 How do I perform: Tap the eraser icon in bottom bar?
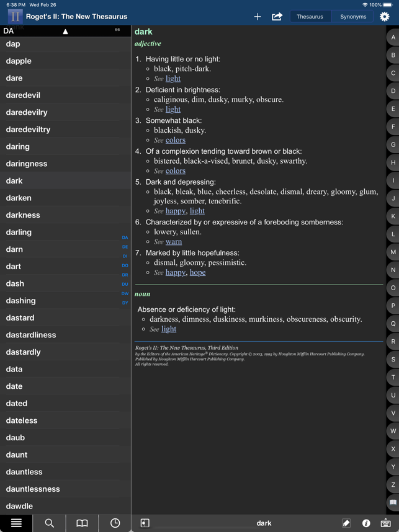(x=346, y=523)
